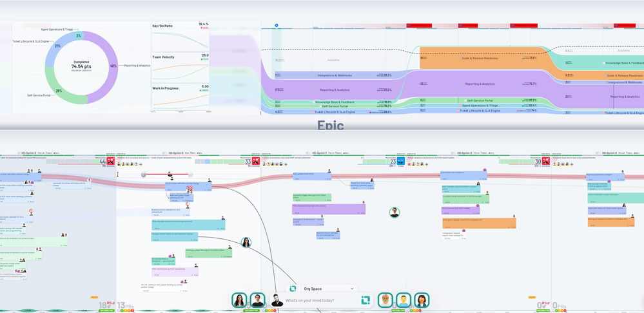Expand the Say/Do Ratio metric card
The image size is (644, 313).
(181, 37)
